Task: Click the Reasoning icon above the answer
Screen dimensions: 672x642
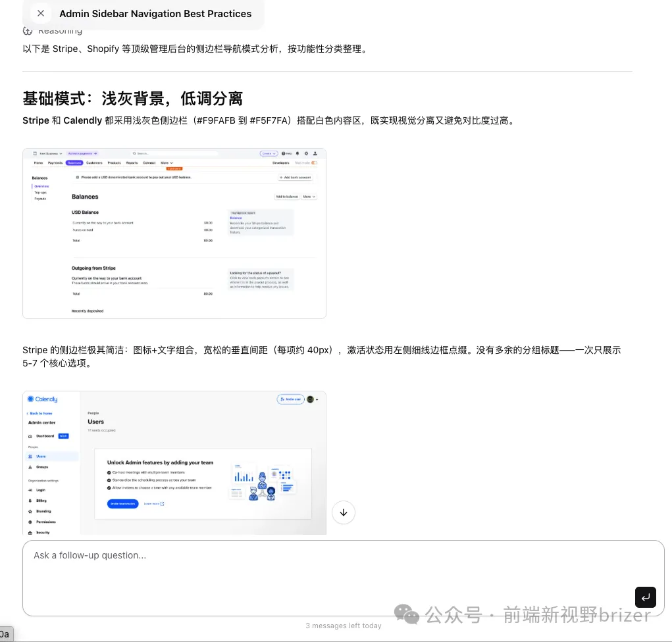Action: (x=28, y=30)
